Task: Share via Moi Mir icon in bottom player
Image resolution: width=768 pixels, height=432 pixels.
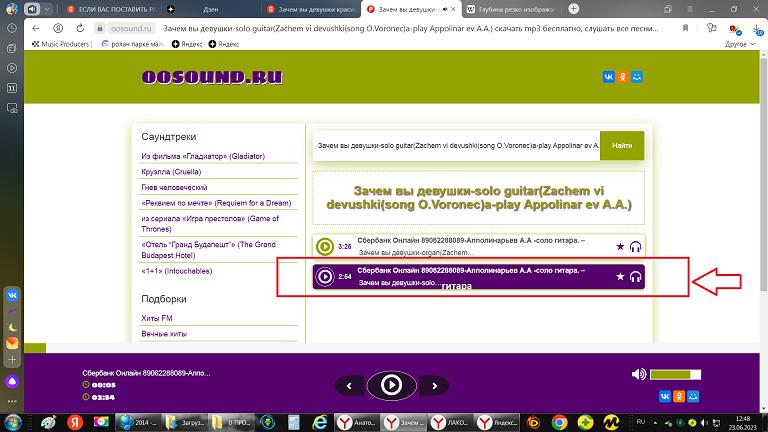Action: [693, 396]
